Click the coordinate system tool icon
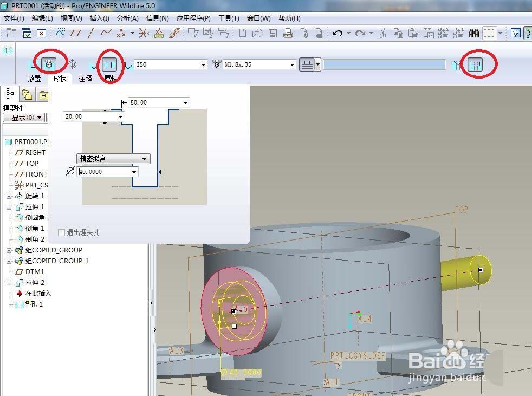The height and width of the screenshot is (396, 532). 144,33
